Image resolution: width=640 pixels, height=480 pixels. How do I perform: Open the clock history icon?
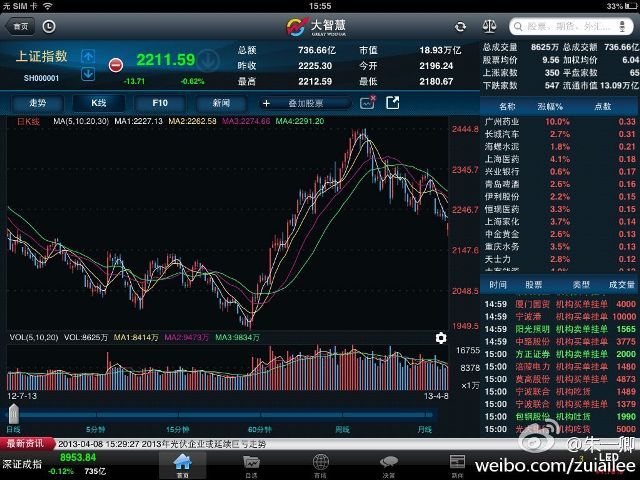(49, 27)
